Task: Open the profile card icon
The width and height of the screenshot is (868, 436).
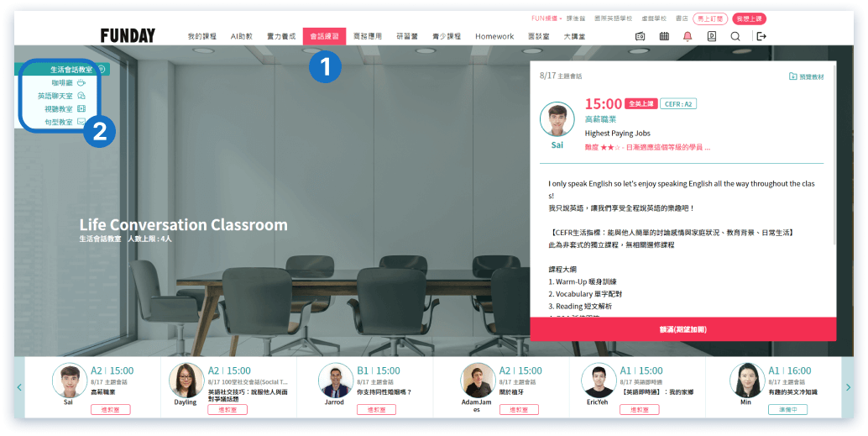Action: click(712, 36)
